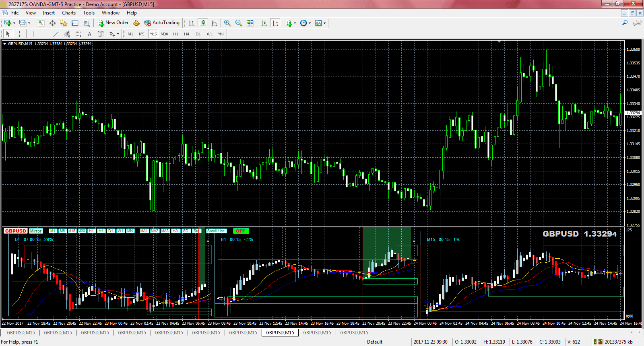Toggle the MA1 indicator button
Viewport: 644px width, 346px height.
(x=144, y=231)
